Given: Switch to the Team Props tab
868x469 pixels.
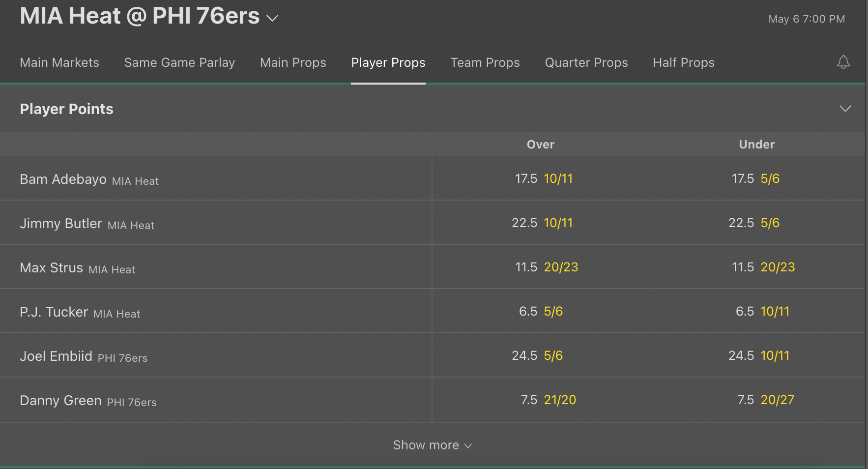Looking at the screenshot, I should pyautogui.click(x=485, y=62).
